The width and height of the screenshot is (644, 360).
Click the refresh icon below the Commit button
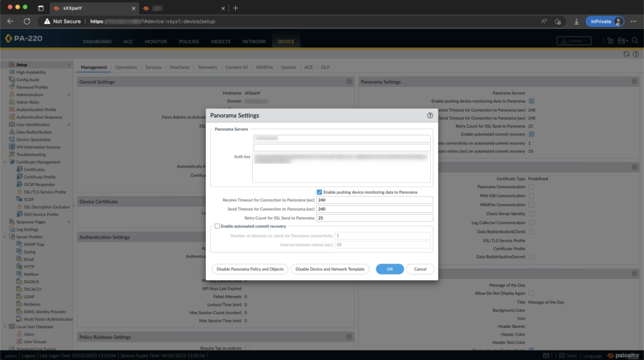[x=626, y=54]
